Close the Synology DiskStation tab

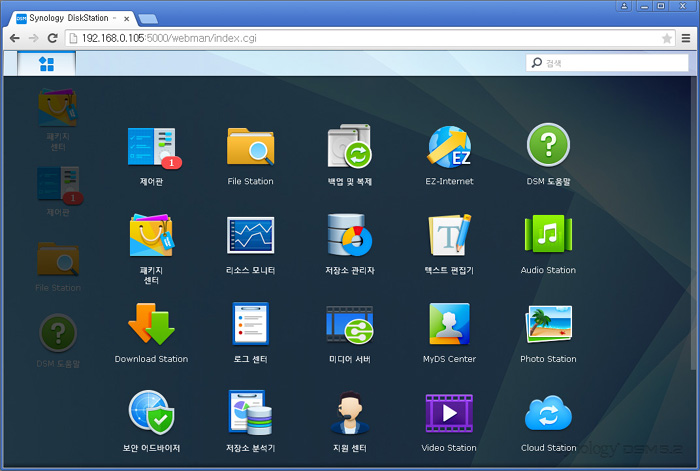[x=127, y=19]
